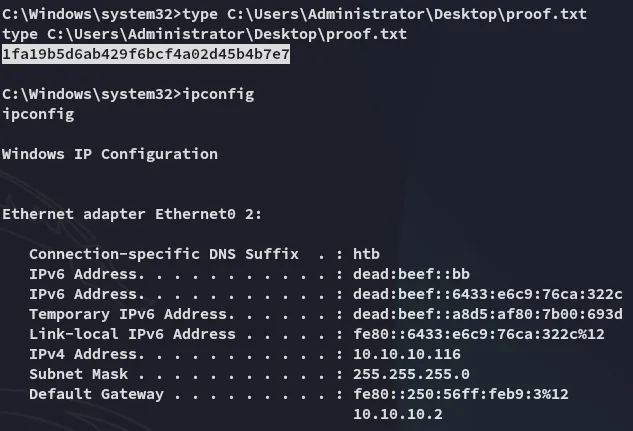
Task: Click the IPv6 address dead:beef::6433:e6c9:76ca:322c
Action: [487, 294]
